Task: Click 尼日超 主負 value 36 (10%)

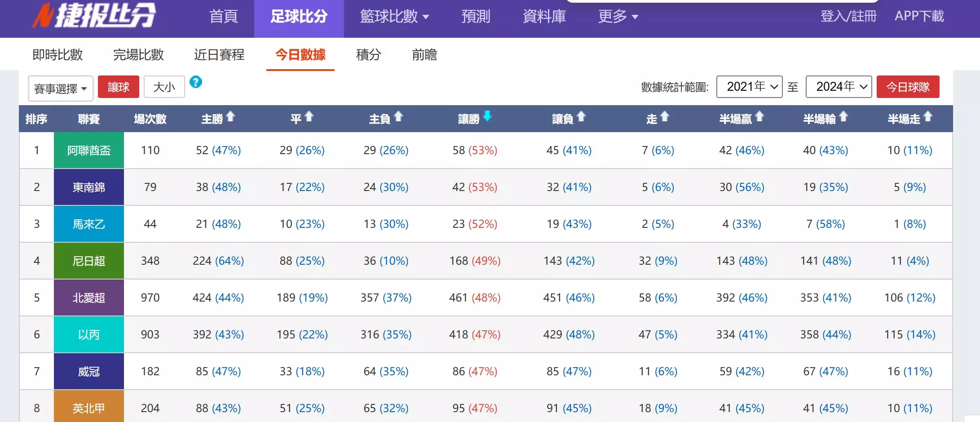Action: click(386, 261)
